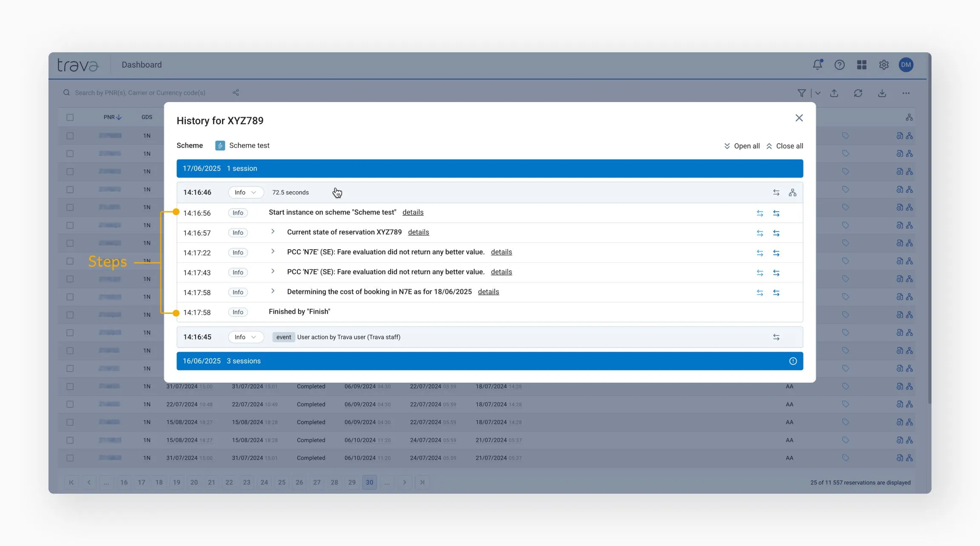Open details link for Start instance step
The height and width of the screenshot is (546, 980).
point(413,212)
